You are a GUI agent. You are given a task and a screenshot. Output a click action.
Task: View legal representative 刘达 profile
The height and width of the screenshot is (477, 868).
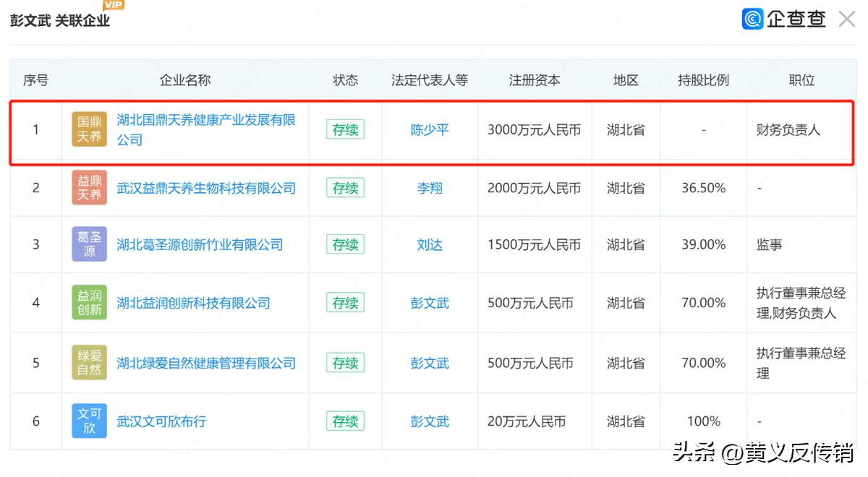click(430, 244)
